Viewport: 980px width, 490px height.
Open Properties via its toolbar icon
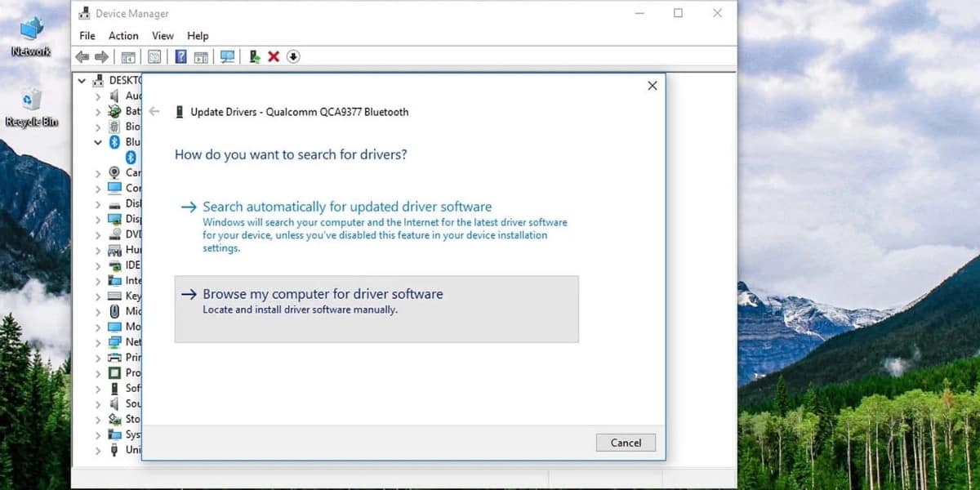[x=155, y=56]
